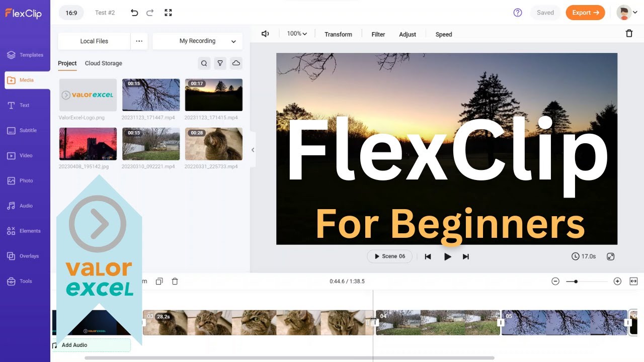The height and width of the screenshot is (362, 644).
Task: Play Scene 06 button
Action: coord(390,256)
